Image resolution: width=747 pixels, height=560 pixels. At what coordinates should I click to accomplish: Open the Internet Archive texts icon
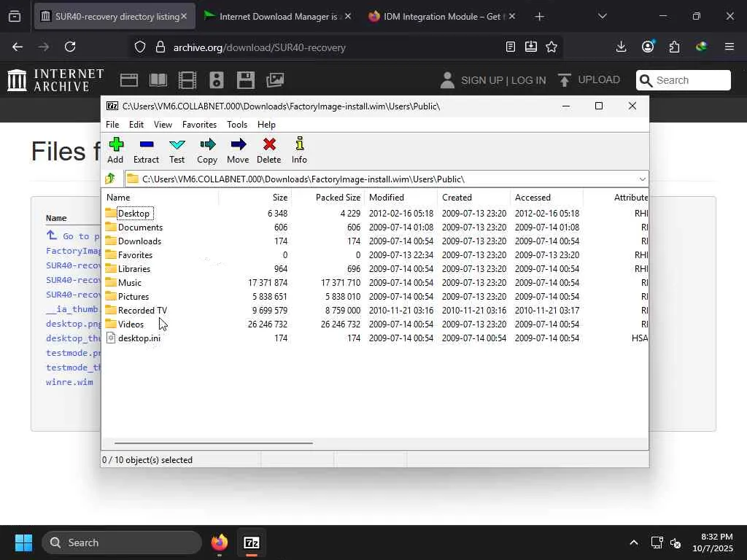[x=158, y=80]
